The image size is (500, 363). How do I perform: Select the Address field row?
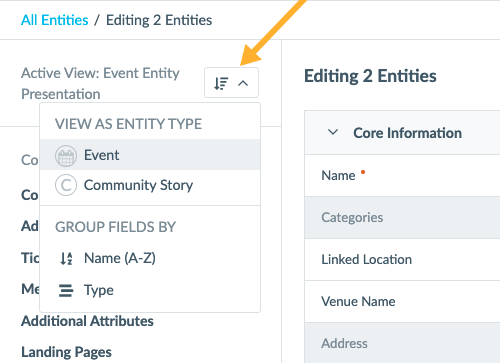402,343
